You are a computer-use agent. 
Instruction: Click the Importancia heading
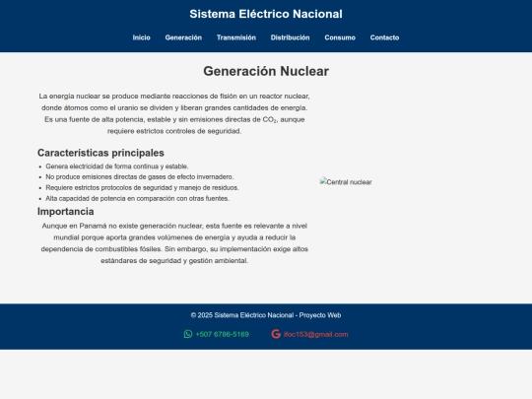(x=65, y=212)
